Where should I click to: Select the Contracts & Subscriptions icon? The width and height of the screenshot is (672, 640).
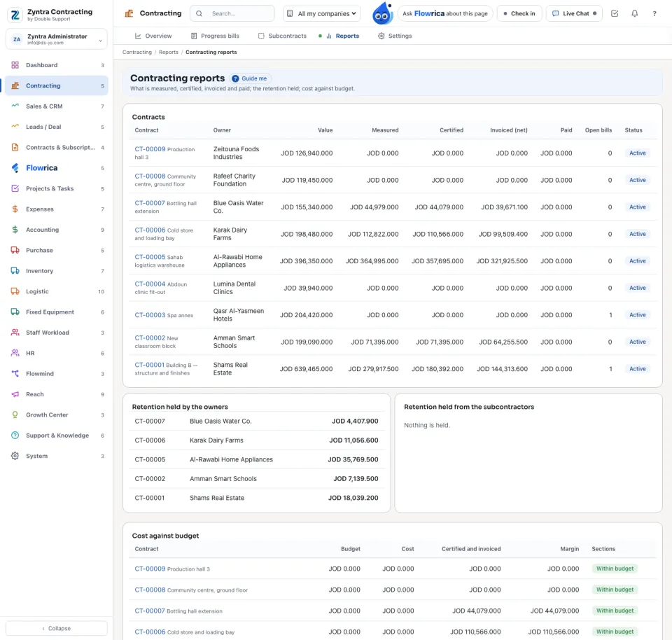(x=15, y=147)
